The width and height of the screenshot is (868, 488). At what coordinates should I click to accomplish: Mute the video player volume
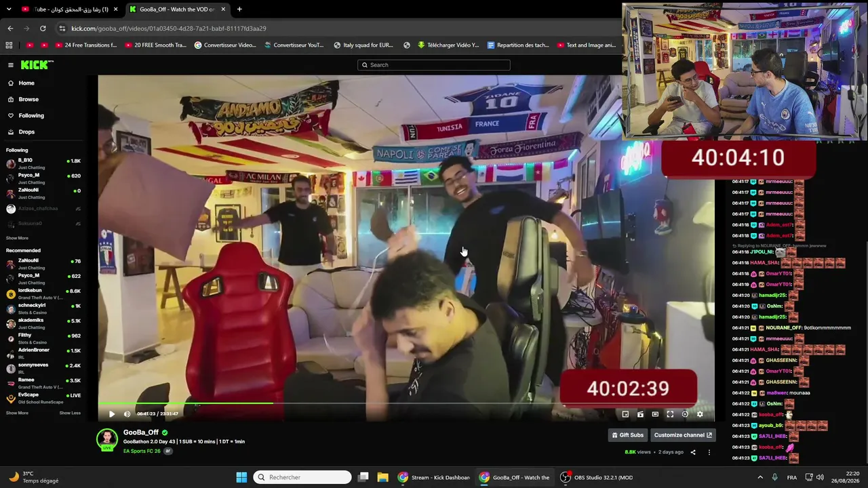coord(127,414)
